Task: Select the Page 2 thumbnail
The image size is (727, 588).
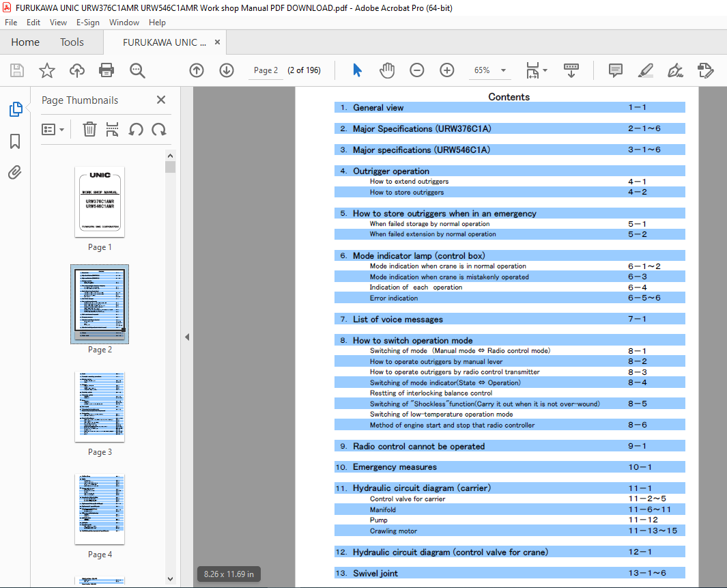Action: click(x=100, y=304)
